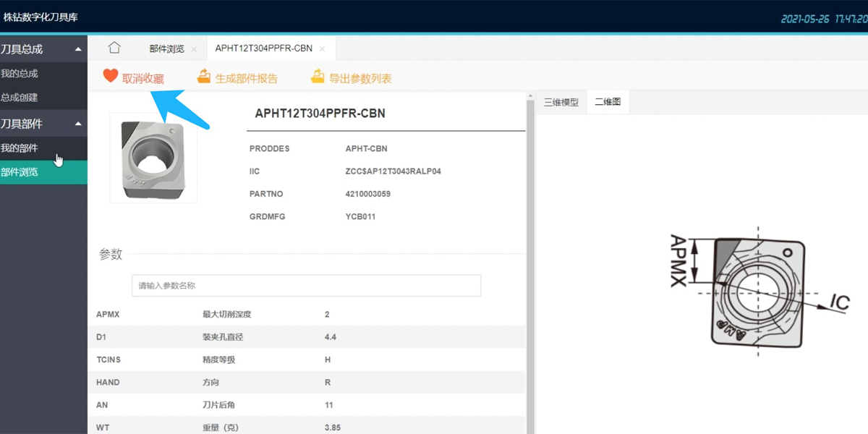868x434 pixels.
Task: Click the insert product thumbnail image
Action: coord(153,158)
